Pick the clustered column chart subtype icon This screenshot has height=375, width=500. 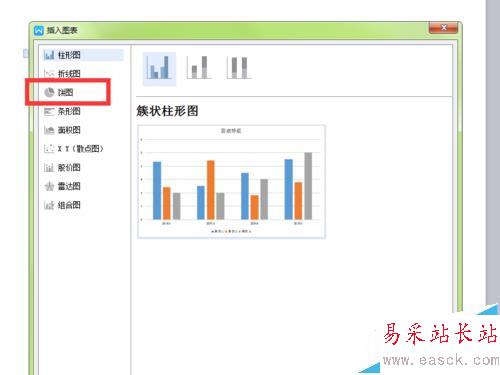pyautogui.click(x=159, y=68)
